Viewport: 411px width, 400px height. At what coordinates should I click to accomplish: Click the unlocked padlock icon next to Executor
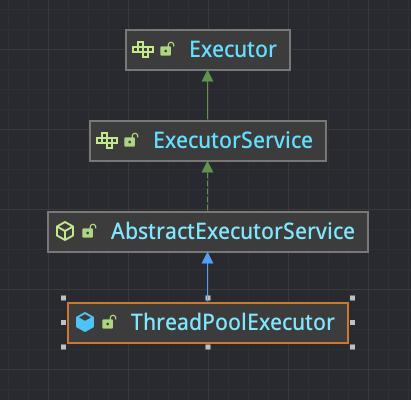tap(167, 49)
